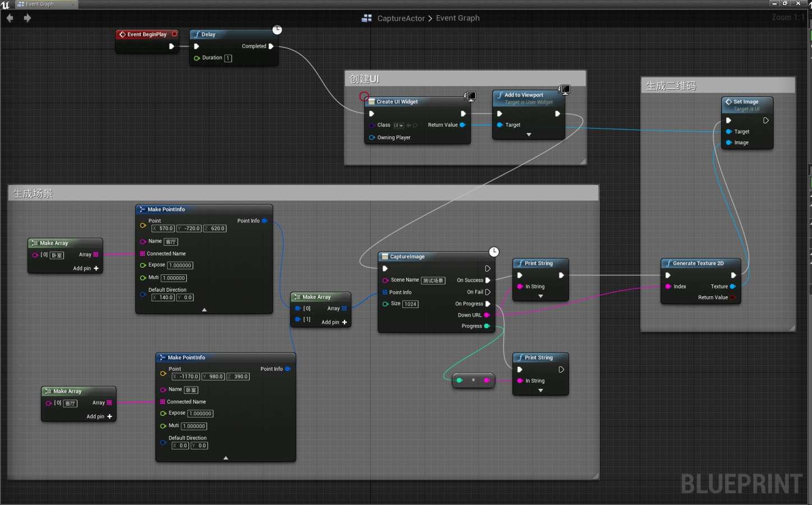812x505 pixels.
Task: Collapse the upper Make PointInfo node arrow
Action: (204, 310)
